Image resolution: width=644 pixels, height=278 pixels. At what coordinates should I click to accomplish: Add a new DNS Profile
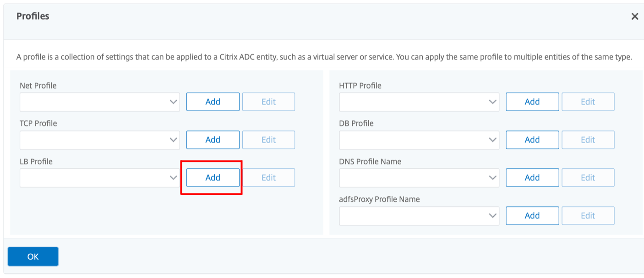coord(532,178)
